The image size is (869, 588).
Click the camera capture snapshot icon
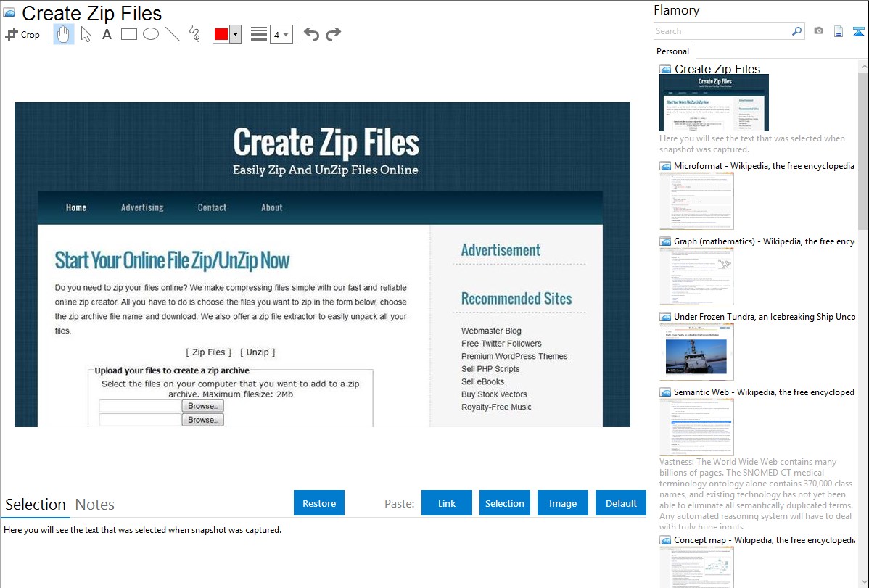click(x=818, y=31)
